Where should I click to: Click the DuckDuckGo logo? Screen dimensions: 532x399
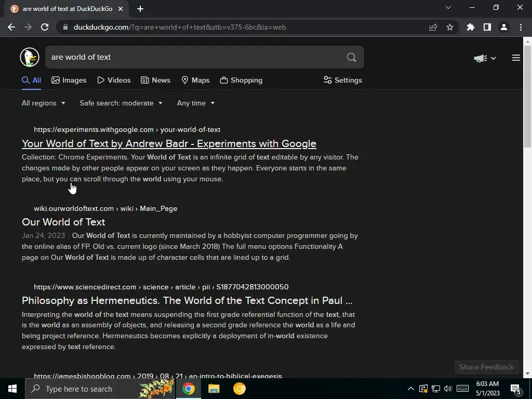(x=30, y=57)
